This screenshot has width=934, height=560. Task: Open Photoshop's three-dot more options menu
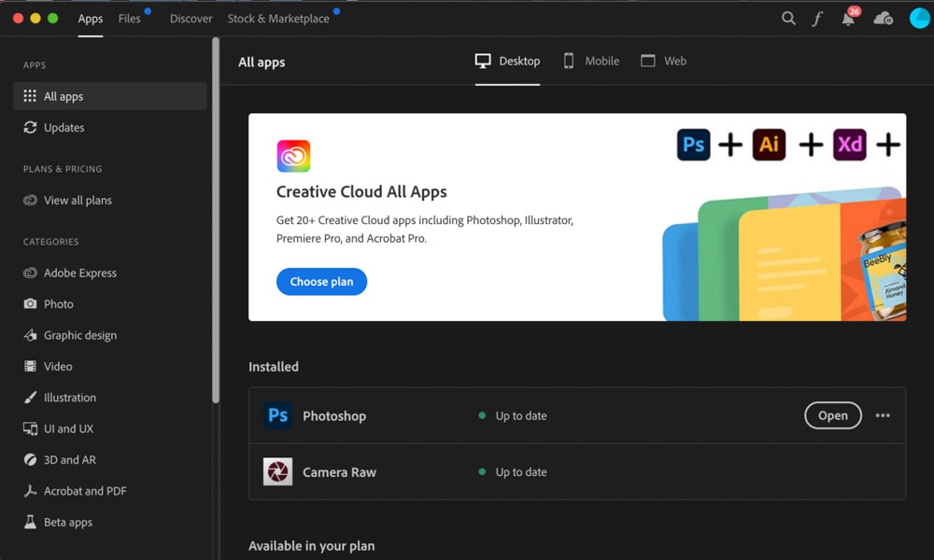(x=883, y=416)
